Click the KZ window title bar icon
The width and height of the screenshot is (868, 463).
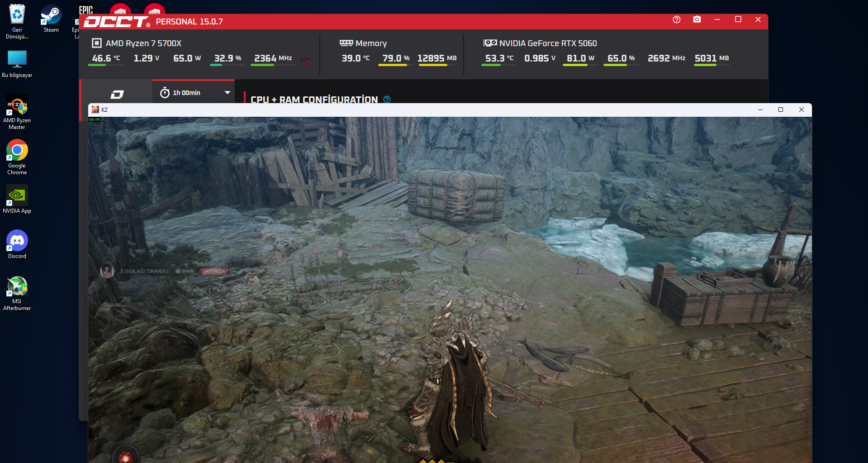pos(95,110)
